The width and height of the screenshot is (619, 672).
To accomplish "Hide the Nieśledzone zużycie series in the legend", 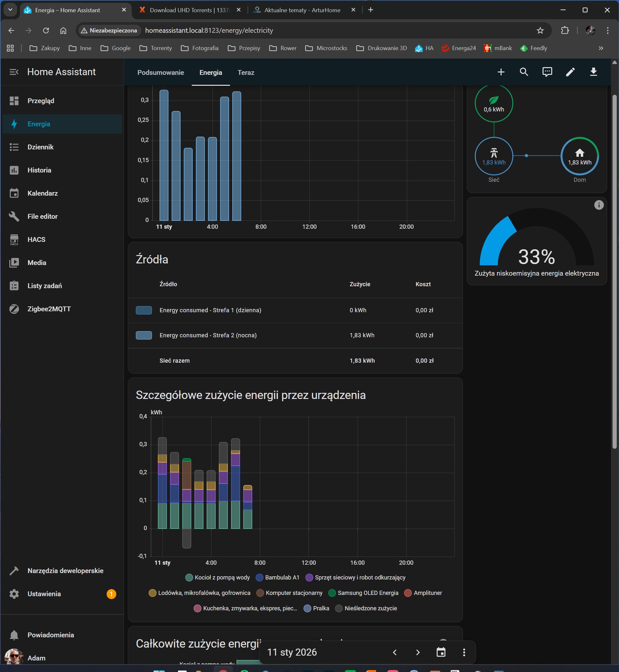I will 366,608.
